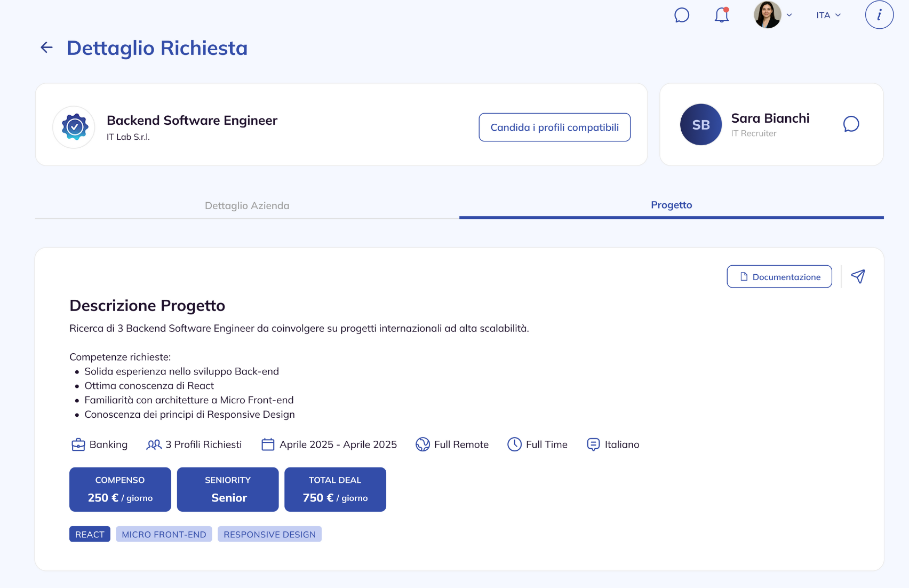
Task: Click the verified badge company logo
Action: coord(74,127)
